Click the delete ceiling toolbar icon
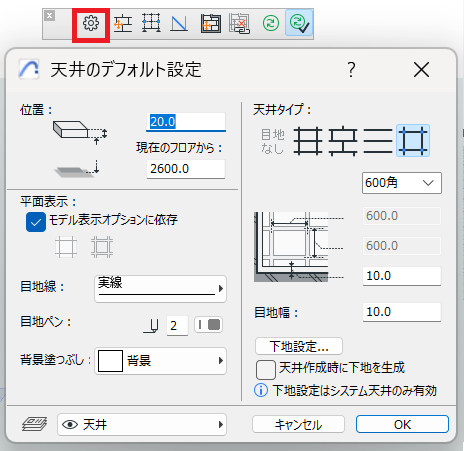Image resolution: width=464 pixels, height=451 pixels. point(239,24)
